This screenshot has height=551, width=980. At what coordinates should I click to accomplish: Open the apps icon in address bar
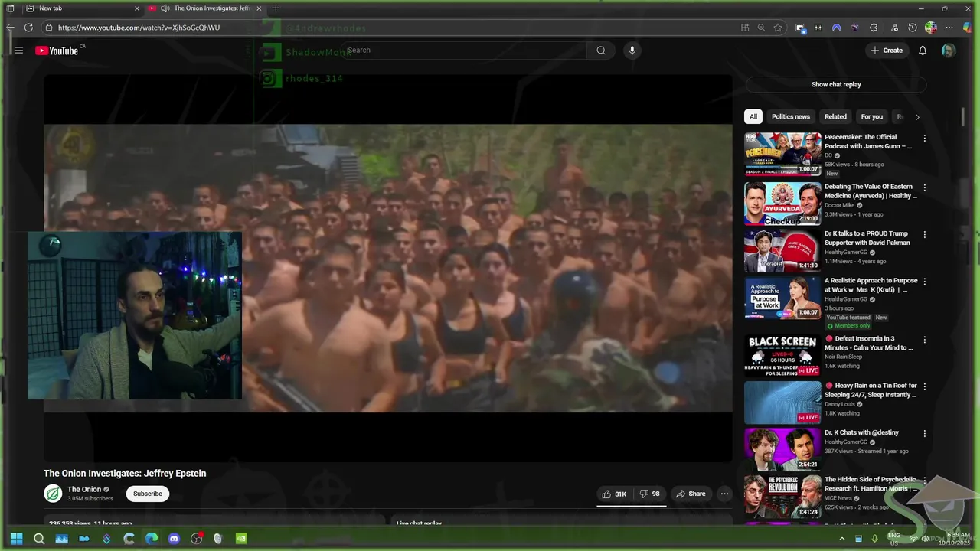pyautogui.click(x=745, y=28)
